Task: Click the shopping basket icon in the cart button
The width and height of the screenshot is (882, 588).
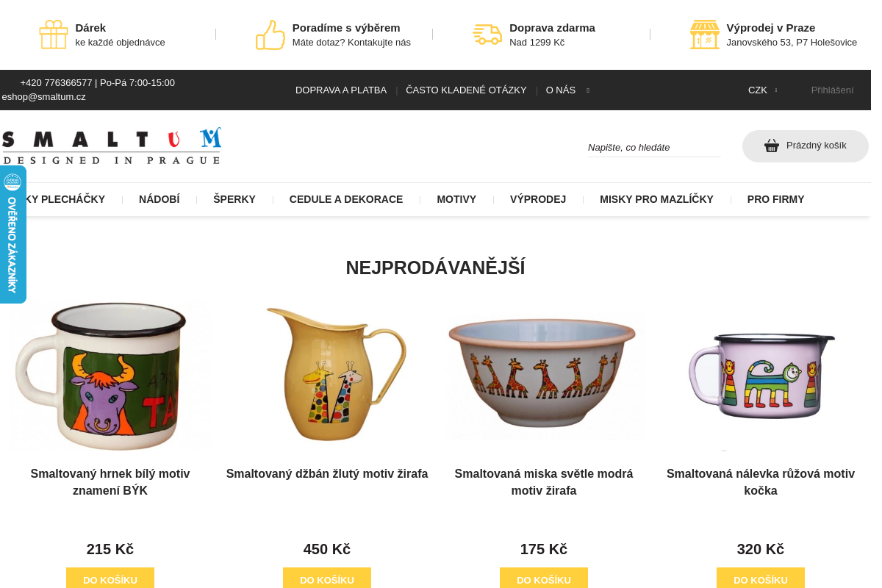Action: pos(772,146)
